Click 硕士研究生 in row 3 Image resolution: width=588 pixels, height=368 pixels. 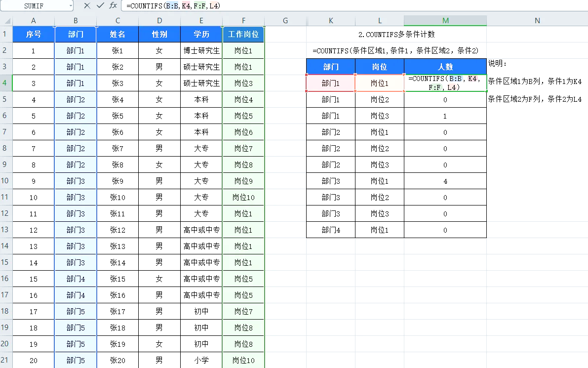[201, 67]
